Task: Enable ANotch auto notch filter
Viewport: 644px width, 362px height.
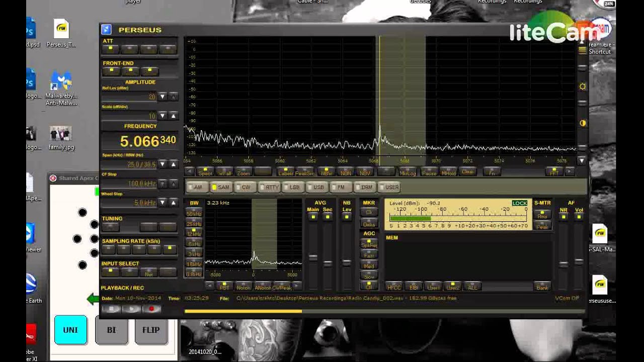Action: click(263, 287)
